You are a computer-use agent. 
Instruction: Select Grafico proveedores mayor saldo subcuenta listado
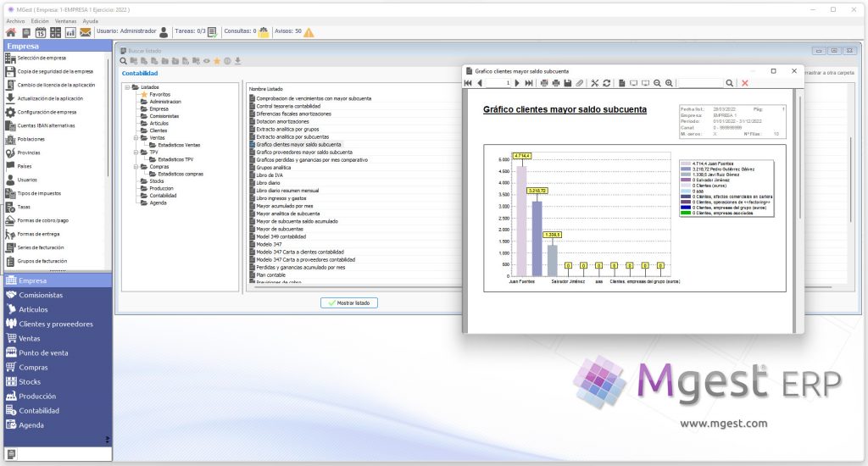(x=304, y=153)
